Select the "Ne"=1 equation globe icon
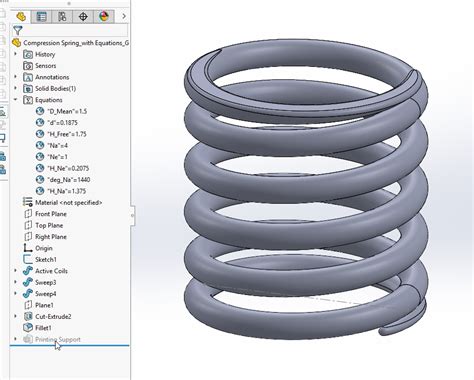Image resolution: width=474 pixels, height=380 pixels. tap(40, 157)
